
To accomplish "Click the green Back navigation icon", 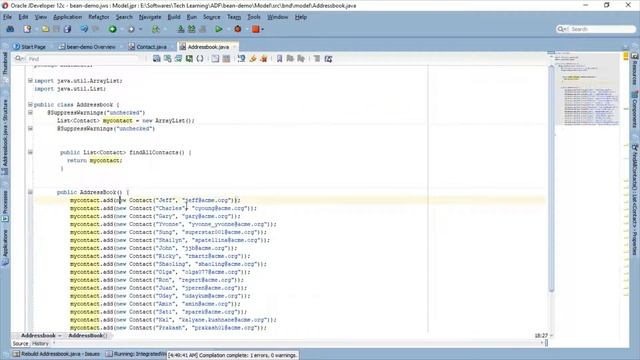I will [x=113, y=29].
